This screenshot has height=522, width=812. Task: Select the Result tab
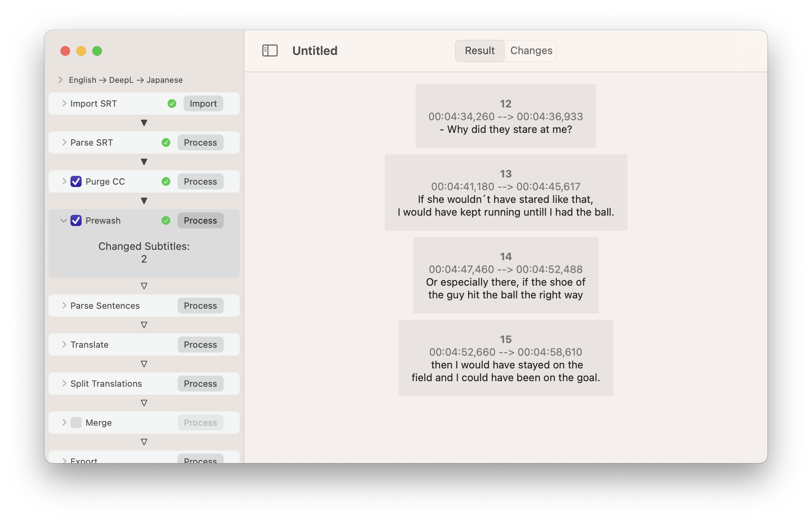point(480,51)
